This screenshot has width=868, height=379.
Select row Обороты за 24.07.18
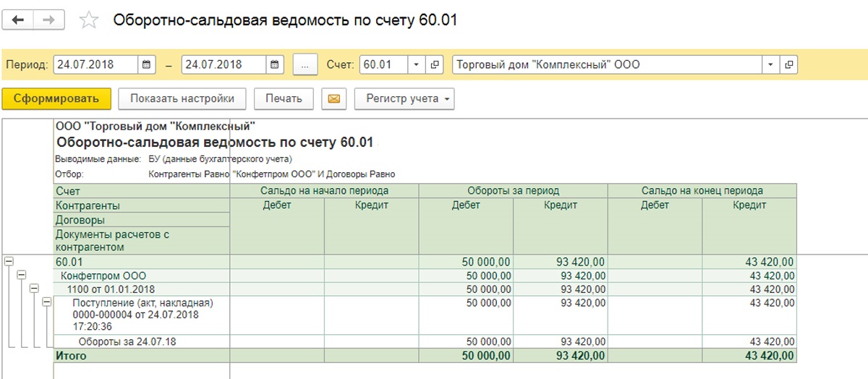coord(127,341)
